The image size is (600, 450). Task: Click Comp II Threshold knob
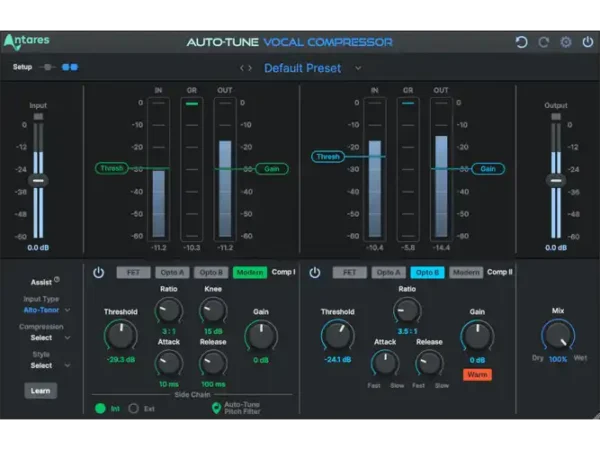337,335
